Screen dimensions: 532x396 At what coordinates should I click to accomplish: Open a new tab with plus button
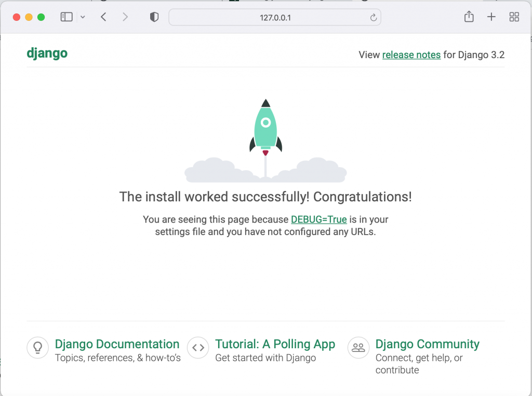tap(491, 17)
